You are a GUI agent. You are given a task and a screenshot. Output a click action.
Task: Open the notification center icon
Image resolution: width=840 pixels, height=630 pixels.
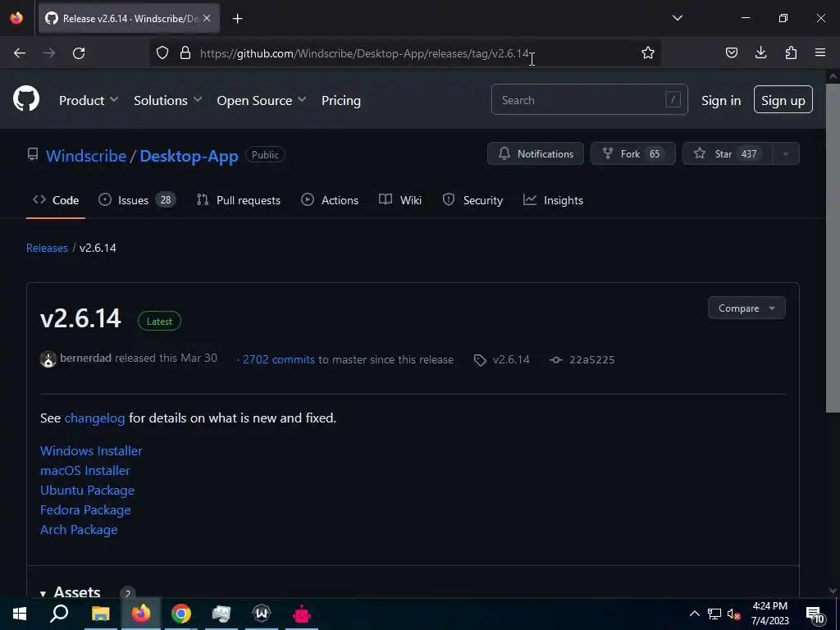coord(815,614)
